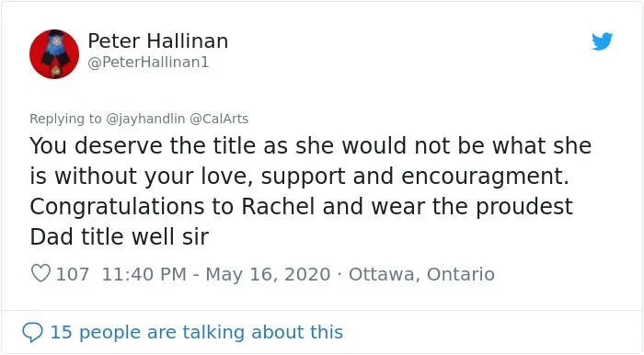Click the 'Dad title well sir' line
644x355 pixels.
click(120, 236)
